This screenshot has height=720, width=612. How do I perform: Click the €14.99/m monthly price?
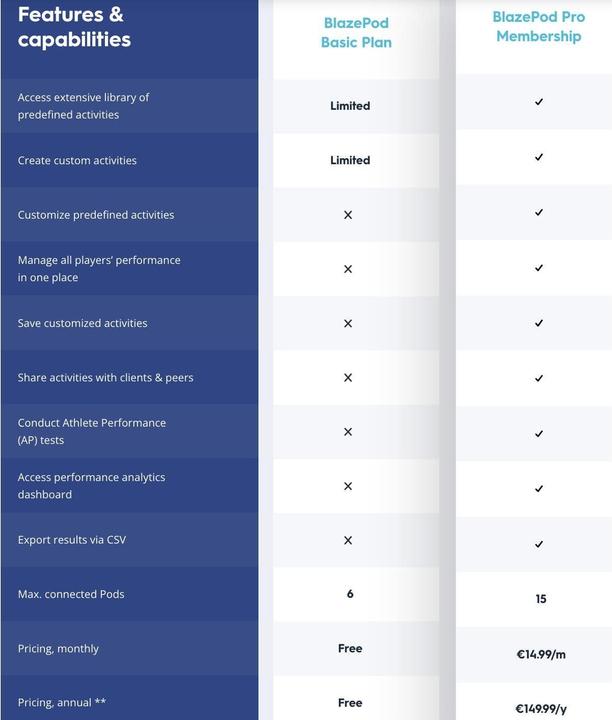(x=541, y=654)
